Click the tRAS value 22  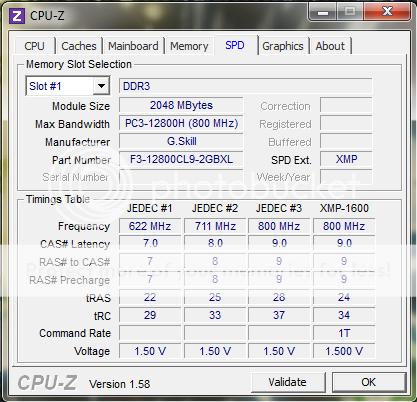[x=150, y=297]
